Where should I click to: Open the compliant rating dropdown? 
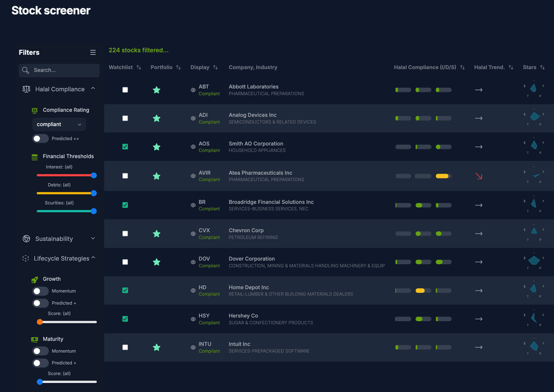tap(58, 124)
